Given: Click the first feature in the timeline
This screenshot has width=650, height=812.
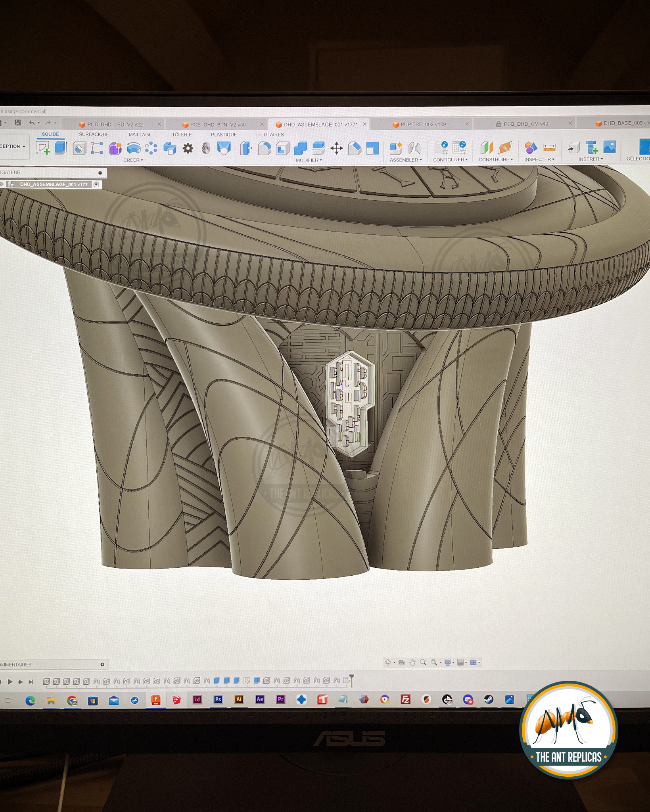Looking at the screenshot, I should [46, 681].
